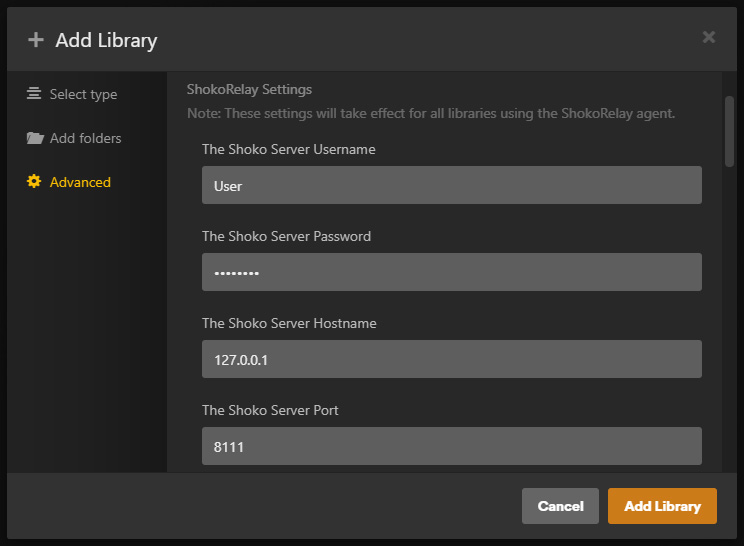The image size is (744, 546).
Task: Go to the Add folders step
Action: [x=74, y=138]
